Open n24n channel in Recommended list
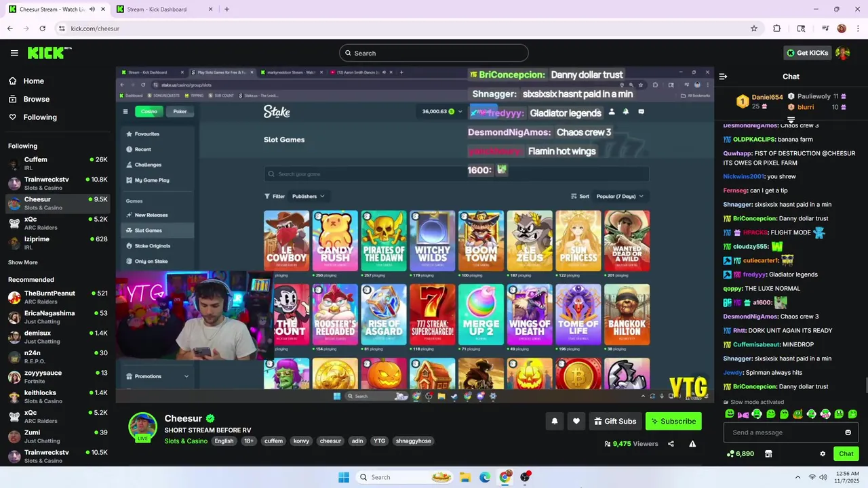 pyautogui.click(x=58, y=357)
